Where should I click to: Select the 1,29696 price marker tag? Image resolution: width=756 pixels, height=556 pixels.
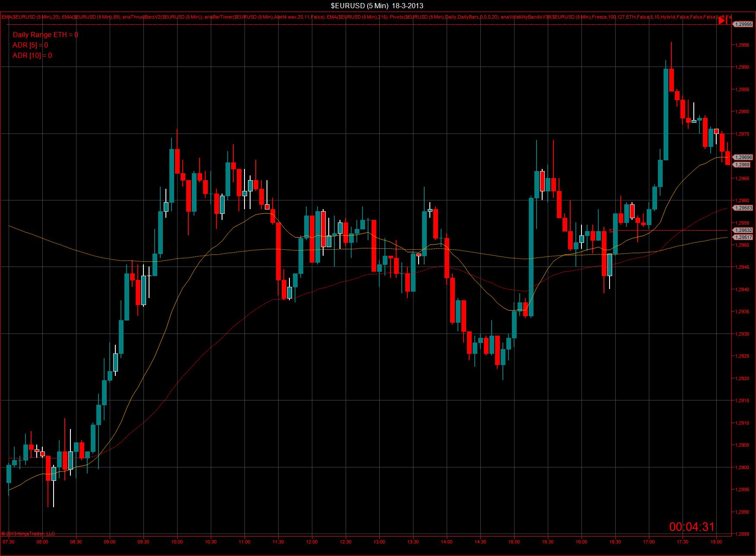point(743,158)
